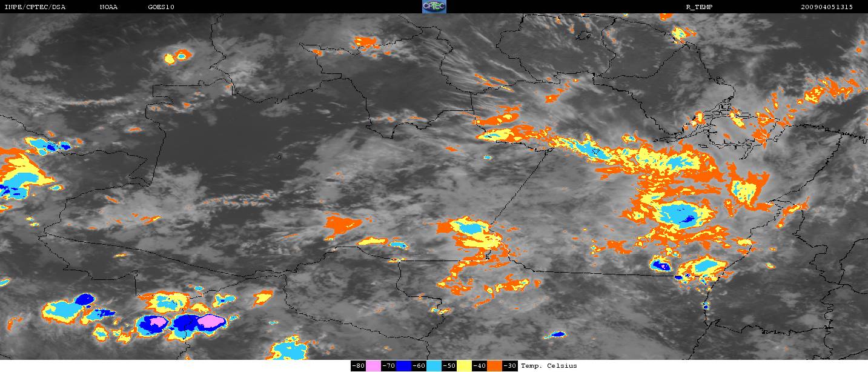
Task: Click the '200904051315' timestamp
Action: tap(826, 7)
